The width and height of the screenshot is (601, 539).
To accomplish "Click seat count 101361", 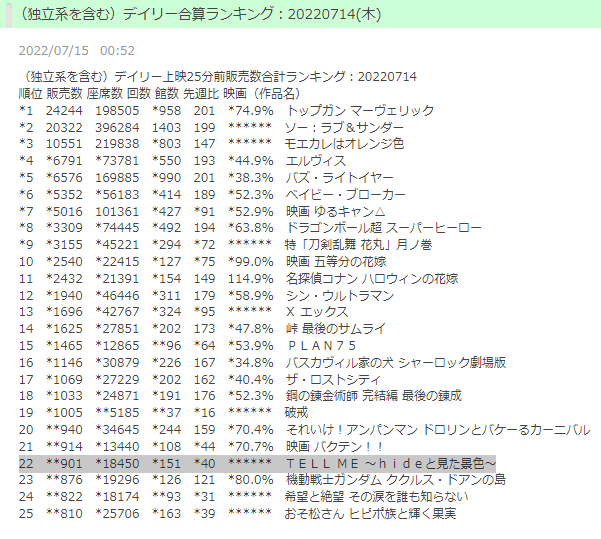I will (117, 211).
